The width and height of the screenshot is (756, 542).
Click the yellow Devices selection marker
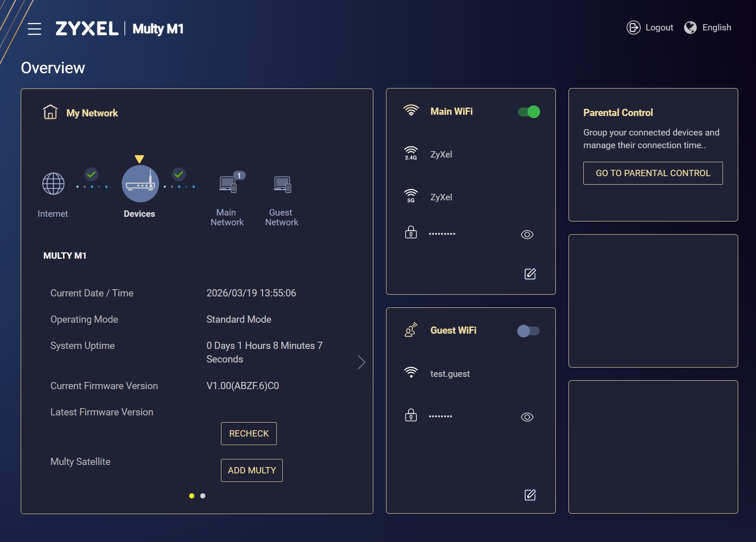[x=139, y=159]
